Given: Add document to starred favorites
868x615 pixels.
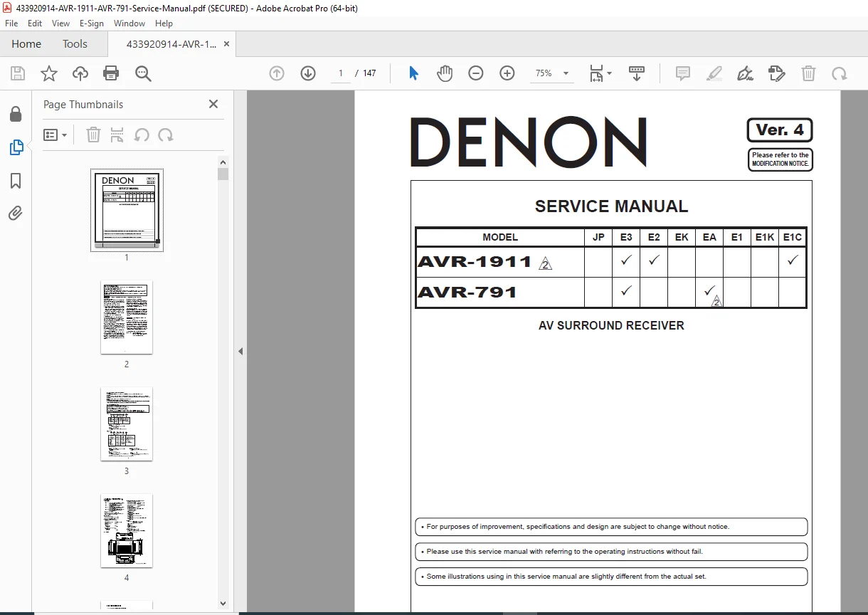Looking at the screenshot, I should (x=48, y=73).
